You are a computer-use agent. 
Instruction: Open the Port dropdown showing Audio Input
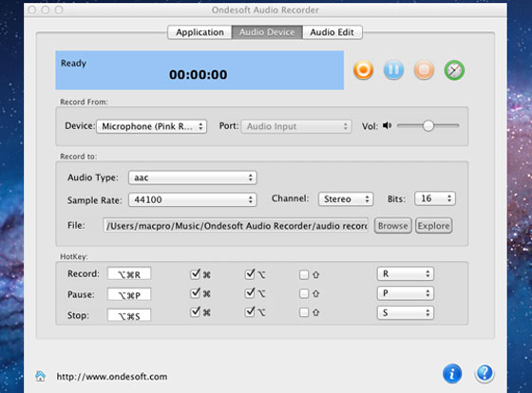[296, 126]
